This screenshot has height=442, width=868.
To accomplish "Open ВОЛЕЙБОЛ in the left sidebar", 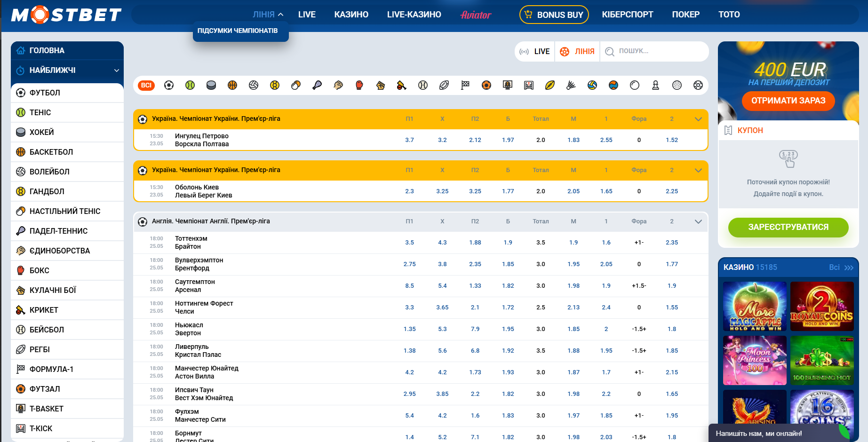I will pyautogui.click(x=67, y=172).
